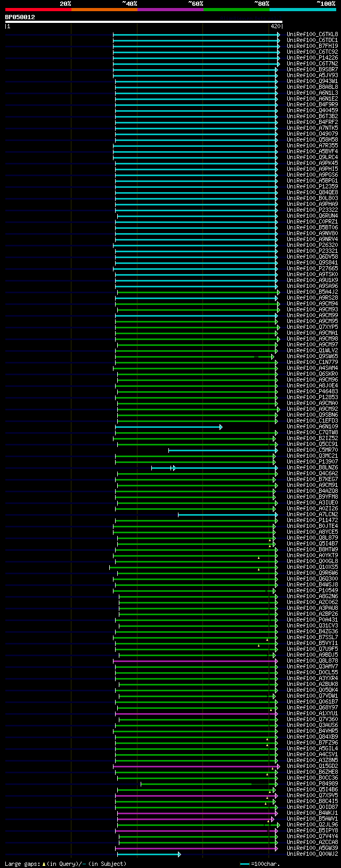Select the UniRef100_Q00WJ2 label
The image size is (341, 868).
click(x=312, y=854)
